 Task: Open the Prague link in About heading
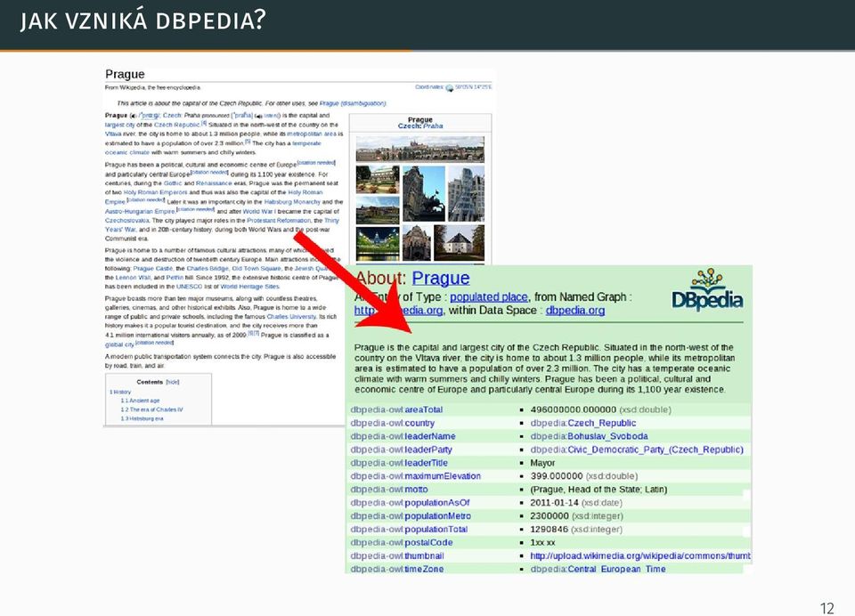(441, 278)
